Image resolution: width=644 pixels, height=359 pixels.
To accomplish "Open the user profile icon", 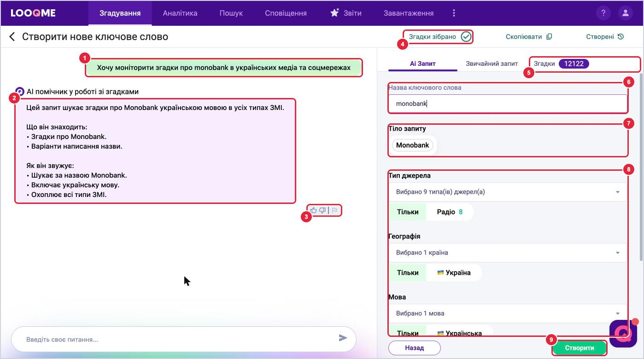I will tap(625, 13).
